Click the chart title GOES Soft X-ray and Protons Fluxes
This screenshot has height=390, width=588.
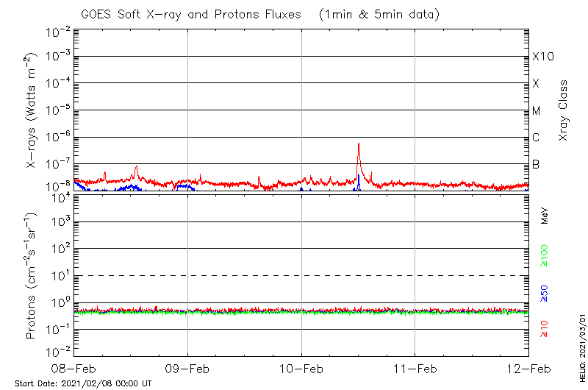coord(259,14)
